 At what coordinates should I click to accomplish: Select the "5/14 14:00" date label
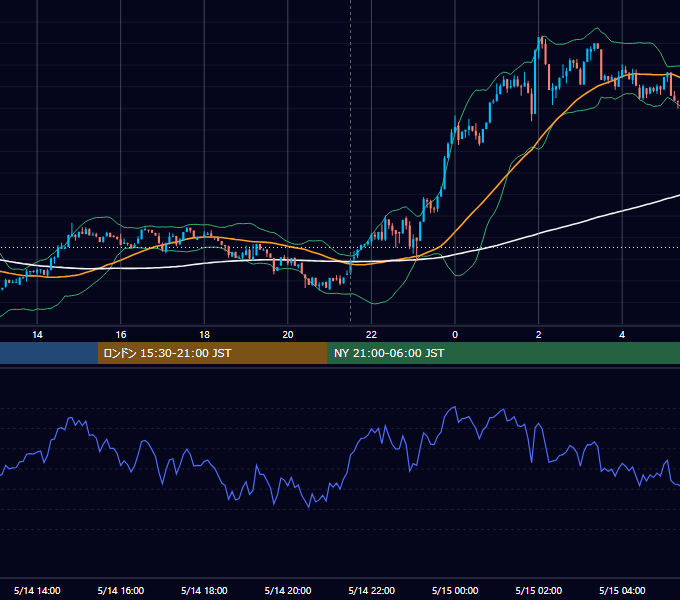click(x=37, y=590)
